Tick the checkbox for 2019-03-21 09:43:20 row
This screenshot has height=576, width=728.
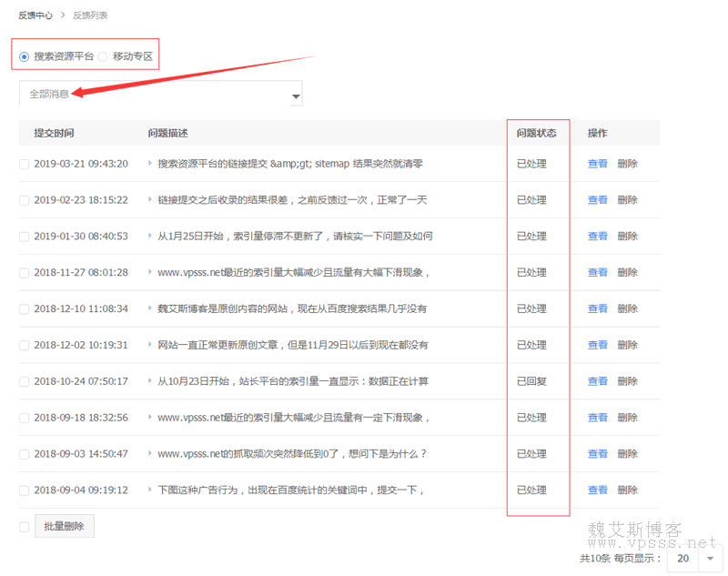click(25, 164)
